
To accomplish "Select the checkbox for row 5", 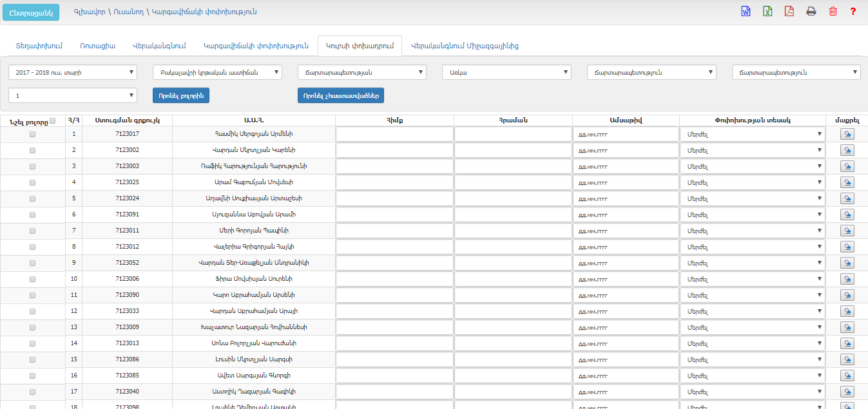I will tap(32, 198).
